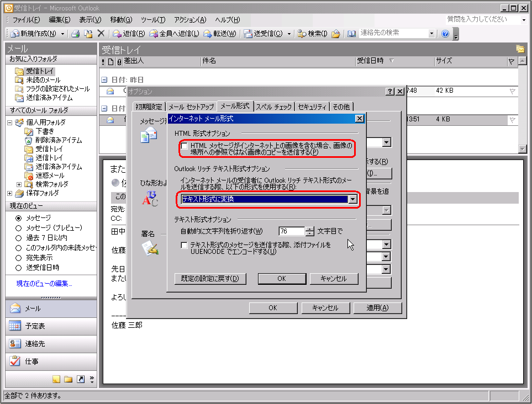Click the Print icon in the toolbar

tap(76, 34)
